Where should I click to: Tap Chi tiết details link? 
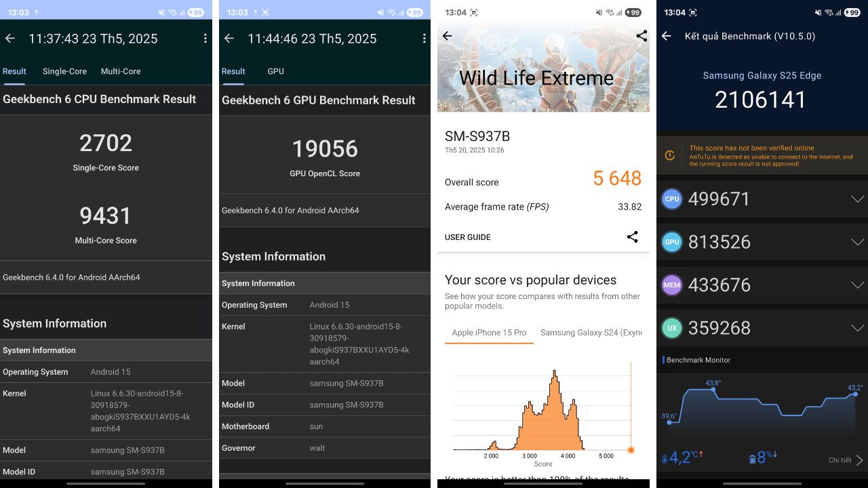[840, 460]
